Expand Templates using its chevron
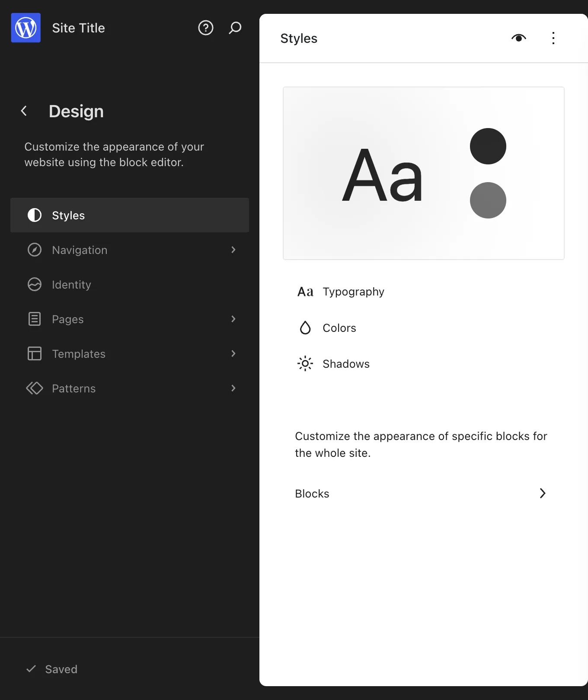Image resolution: width=588 pixels, height=700 pixels. point(233,353)
